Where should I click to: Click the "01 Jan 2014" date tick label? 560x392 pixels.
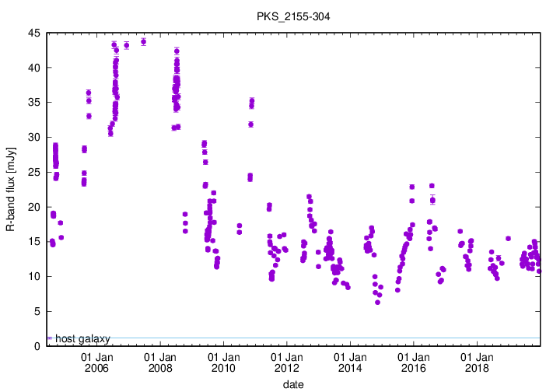point(350,362)
